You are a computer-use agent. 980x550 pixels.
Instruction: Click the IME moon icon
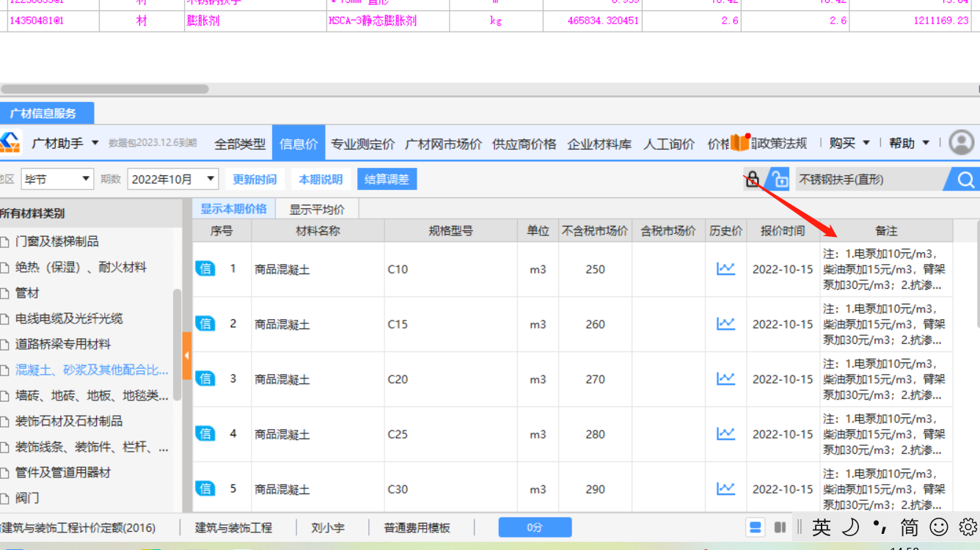point(851,527)
